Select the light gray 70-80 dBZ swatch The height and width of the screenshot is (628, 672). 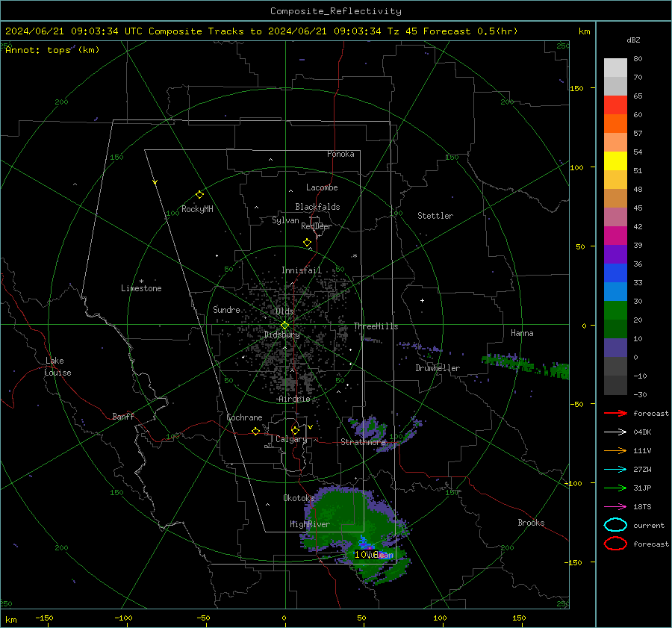pos(615,68)
